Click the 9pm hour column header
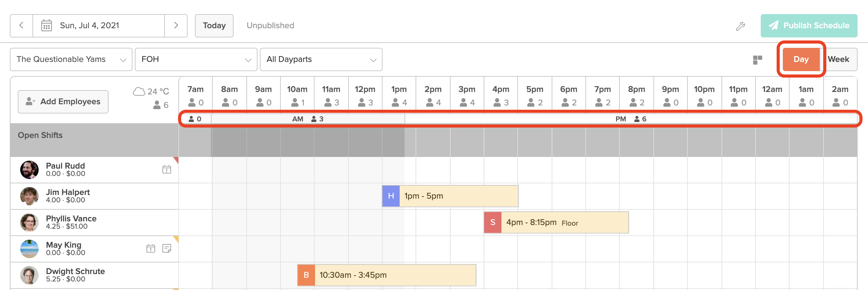Screen dimensions: 868x290 coord(670,95)
